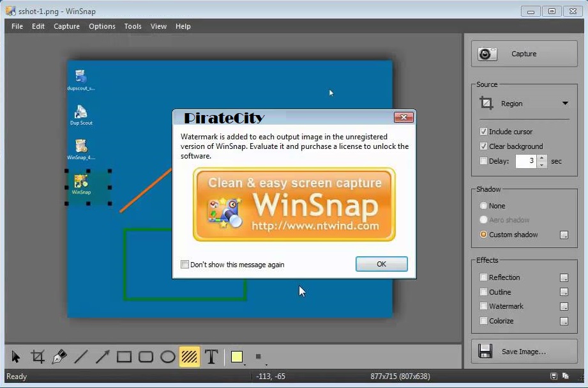Select the dupscout_s... icon in capture
This screenshot has height=388, width=588.
coord(81,80)
